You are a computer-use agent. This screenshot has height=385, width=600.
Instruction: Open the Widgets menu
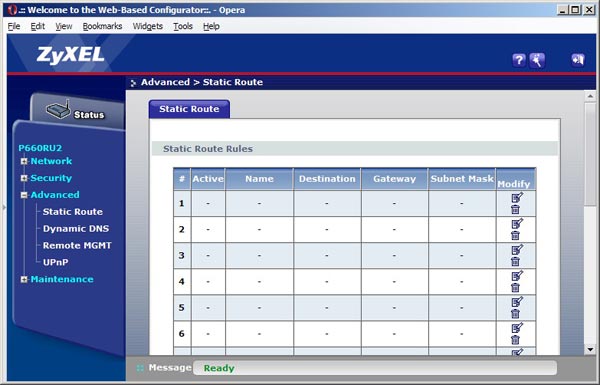[148, 26]
